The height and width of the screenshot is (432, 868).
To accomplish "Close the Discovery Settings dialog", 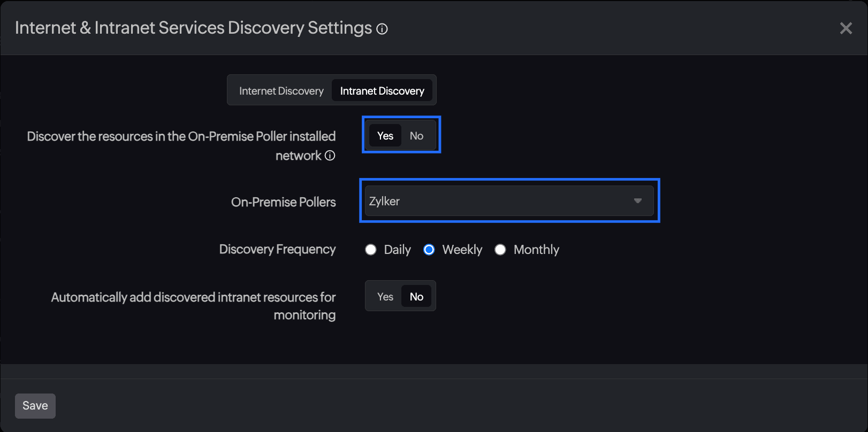I will 846,28.
